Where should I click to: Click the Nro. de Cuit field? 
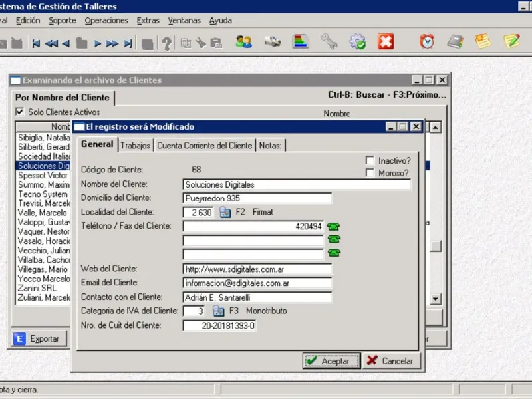coord(219,325)
